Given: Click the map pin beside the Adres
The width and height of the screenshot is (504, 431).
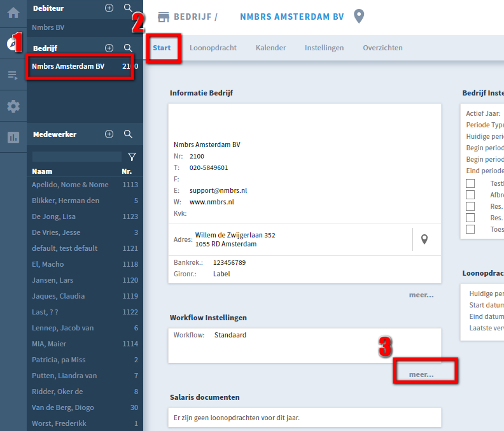Looking at the screenshot, I should click(x=424, y=239).
